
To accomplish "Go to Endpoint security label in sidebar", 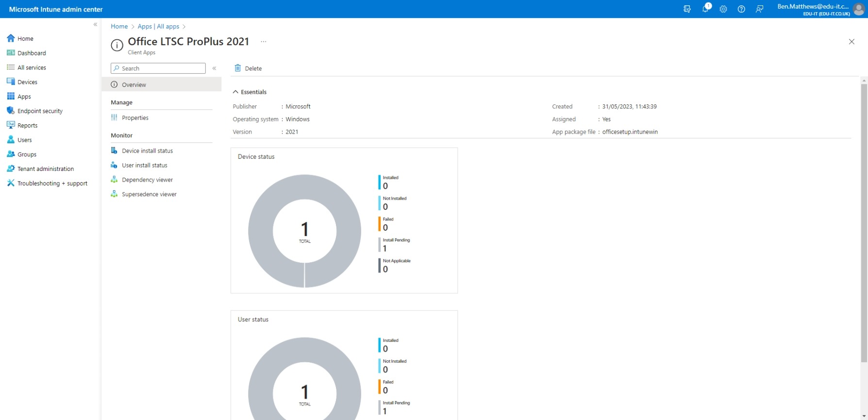I will tap(40, 111).
